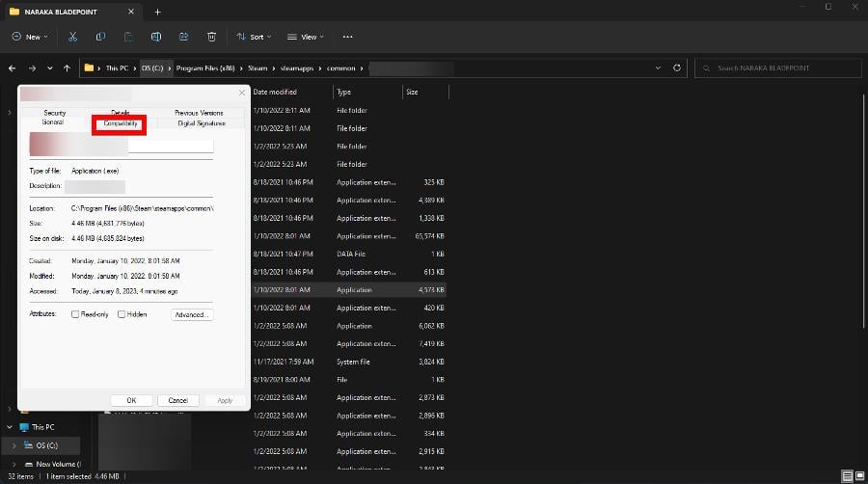Image resolution: width=868 pixels, height=484 pixels.
Task: Go forward with the right arrow
Action: (x=32, y=68)
